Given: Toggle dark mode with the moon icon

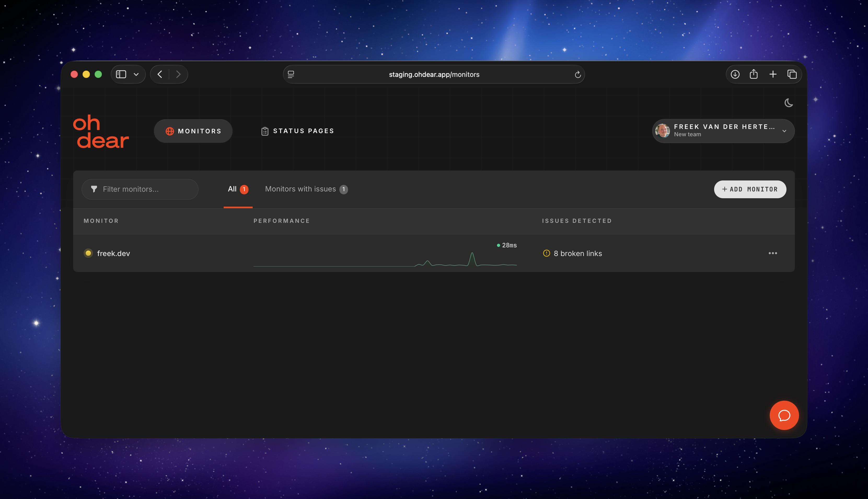Looking at the screenshot, I should [x=789, y=103].
